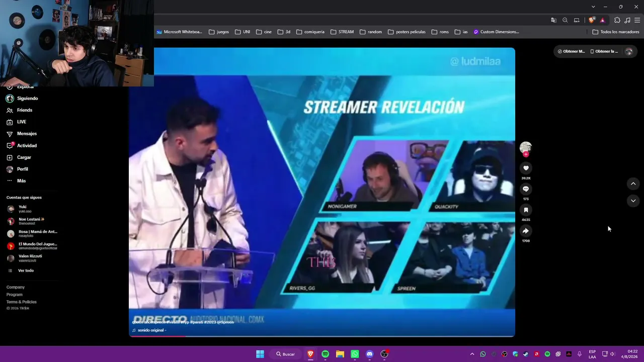Seek the video using the red progress bar
644x362 pixels.
point(322,336)
